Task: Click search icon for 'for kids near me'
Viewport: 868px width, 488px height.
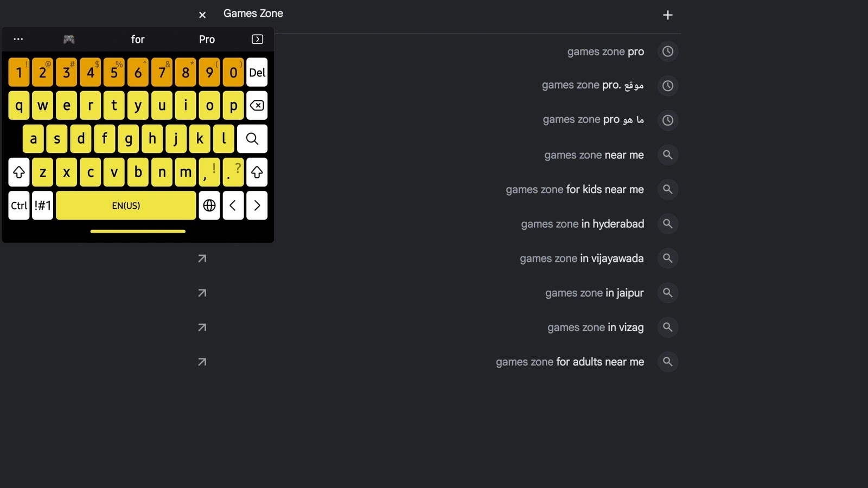Action: pyautogui.click(x=668, y=189)
